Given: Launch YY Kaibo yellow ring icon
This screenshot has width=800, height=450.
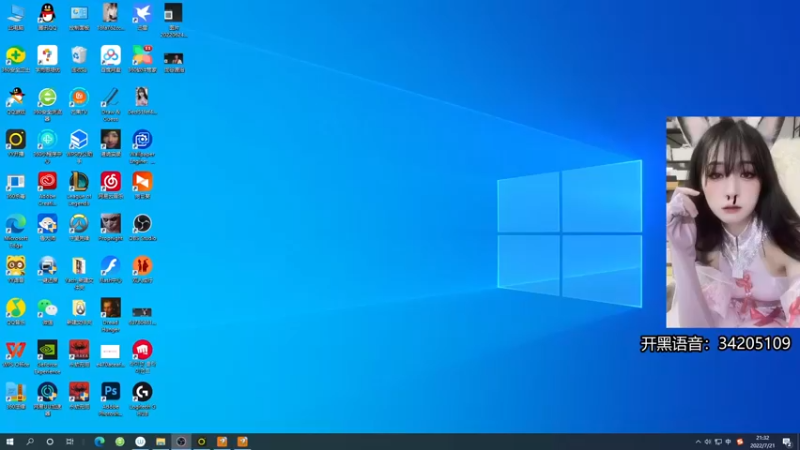Looking at the screenshot, I should [16, 143].
